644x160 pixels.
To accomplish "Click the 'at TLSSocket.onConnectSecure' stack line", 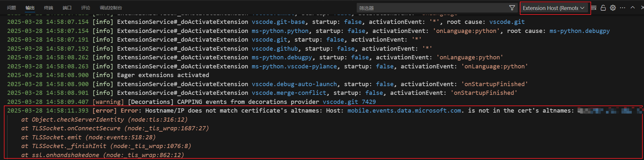I will click(115, 128).
